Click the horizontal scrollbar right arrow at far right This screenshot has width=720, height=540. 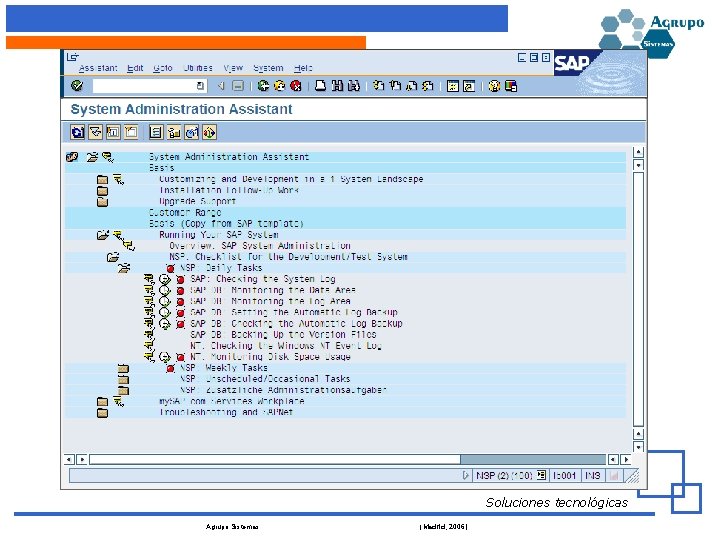[626, 459]
